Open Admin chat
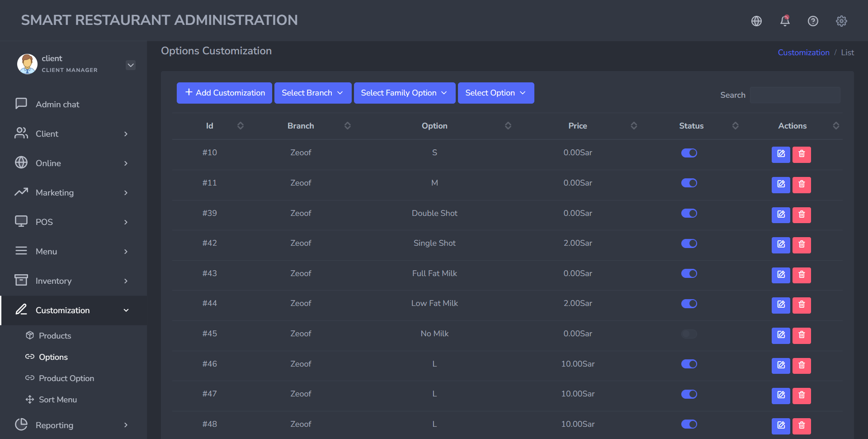Screen dimensions: 868x439 tap(73, 105)
